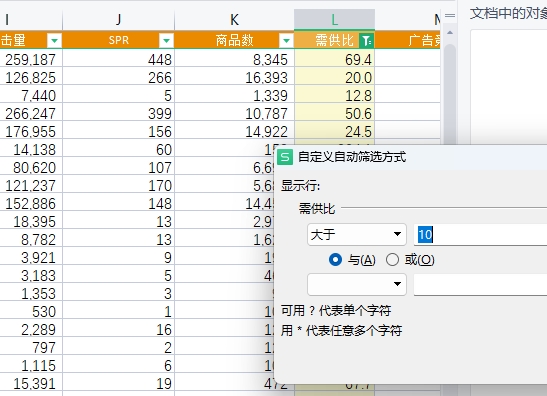The image size is (547, 396).
Task: Click cell value 530
Action: (44, 312)
